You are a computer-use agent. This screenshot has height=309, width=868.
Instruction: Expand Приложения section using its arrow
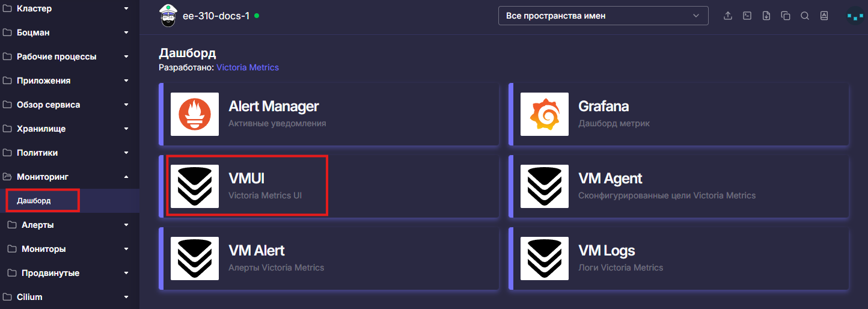click(x=126, y=81)
